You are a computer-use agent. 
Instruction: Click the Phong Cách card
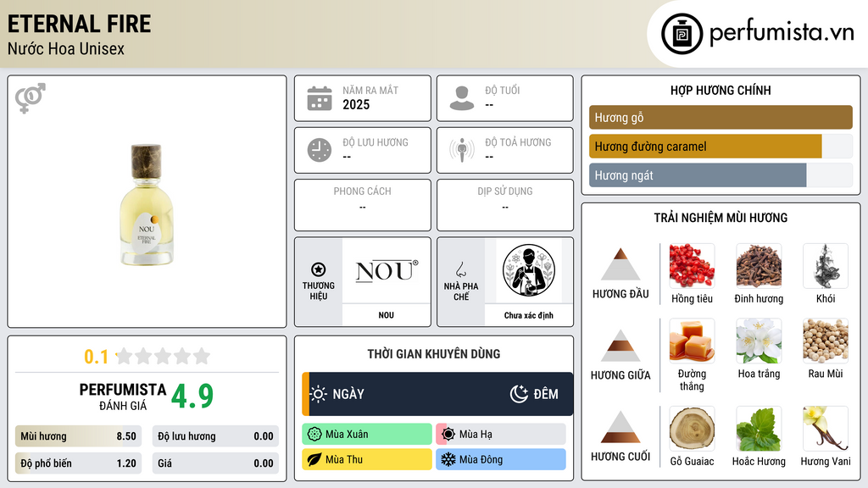363,205
